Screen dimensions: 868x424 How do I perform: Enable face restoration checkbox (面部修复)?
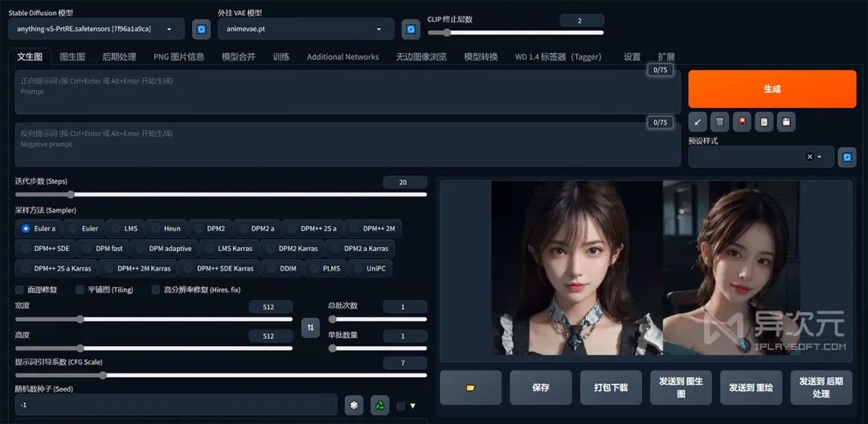point(20,290)
